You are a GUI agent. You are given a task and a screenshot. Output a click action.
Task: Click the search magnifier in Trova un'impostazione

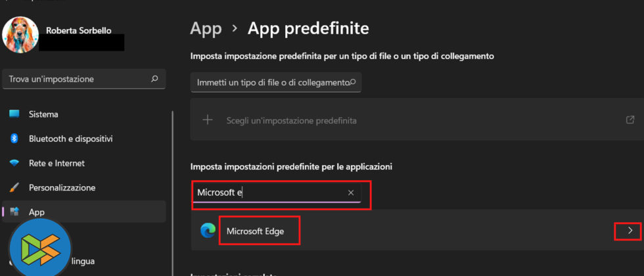coord(154,79)
